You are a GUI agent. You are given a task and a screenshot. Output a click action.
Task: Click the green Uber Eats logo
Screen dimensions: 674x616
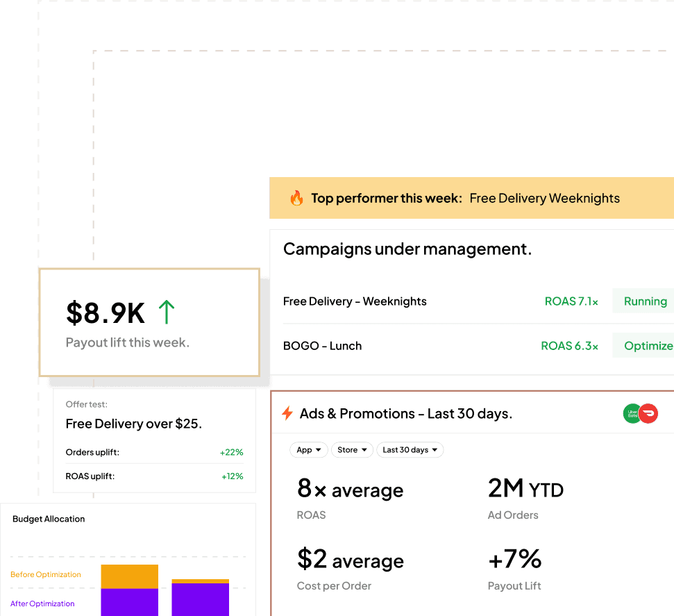(x=632, y=414)
